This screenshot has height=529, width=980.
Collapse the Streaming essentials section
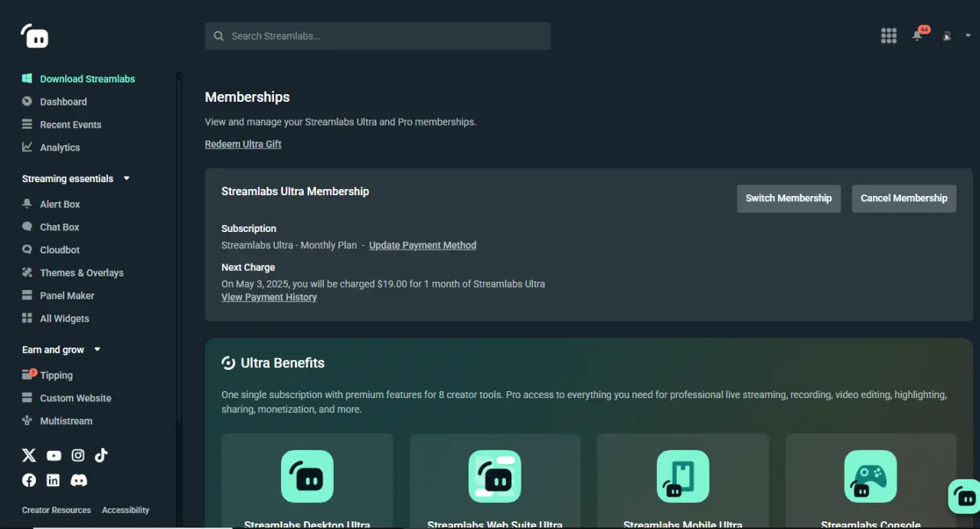point(76,178)
